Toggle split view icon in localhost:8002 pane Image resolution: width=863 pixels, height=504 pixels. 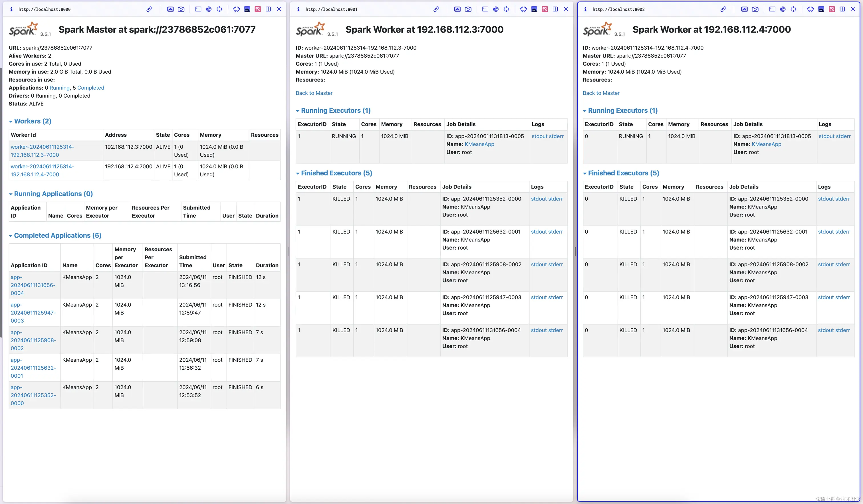[842, 9]
